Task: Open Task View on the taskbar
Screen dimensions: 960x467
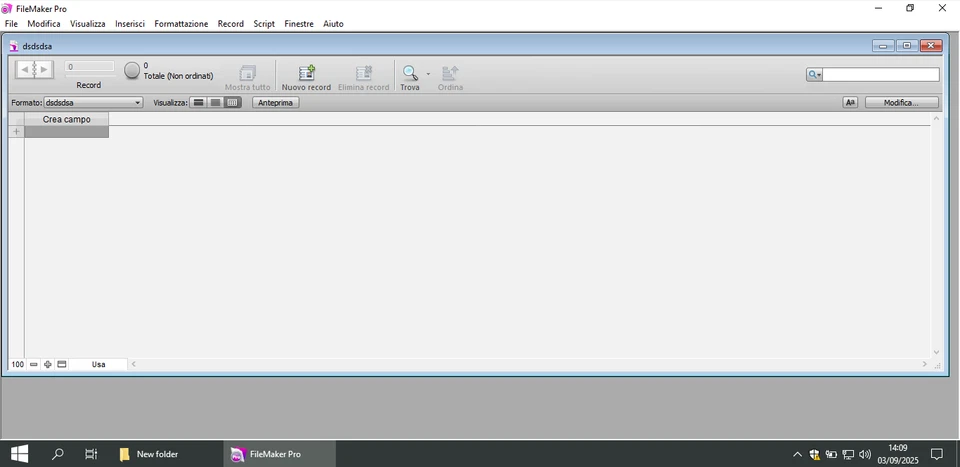Action: click(x=91, y=454)
